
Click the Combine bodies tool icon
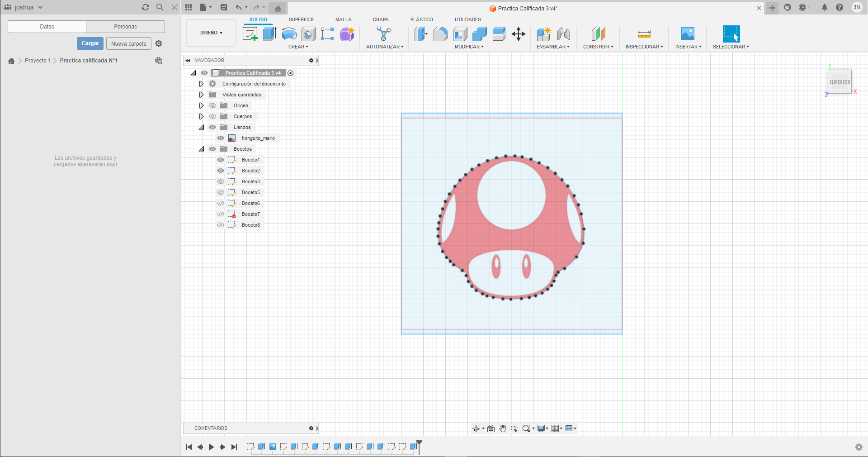point(479,34)
